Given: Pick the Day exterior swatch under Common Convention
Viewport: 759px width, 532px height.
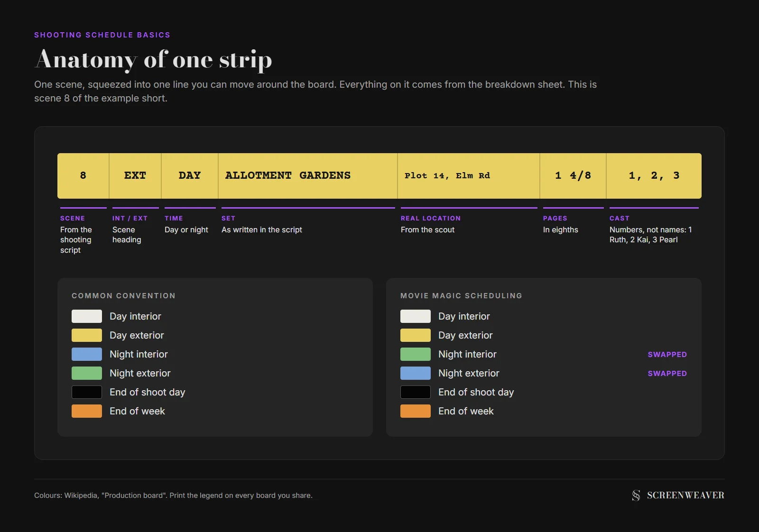Looking at the screenshot, I should [x=87, y=335].
